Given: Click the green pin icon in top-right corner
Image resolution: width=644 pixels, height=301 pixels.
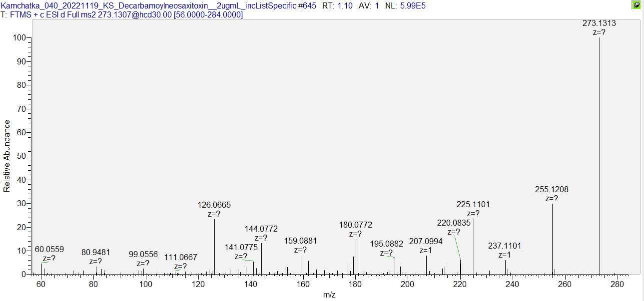Looking at the screenshot, I should 636,5.
